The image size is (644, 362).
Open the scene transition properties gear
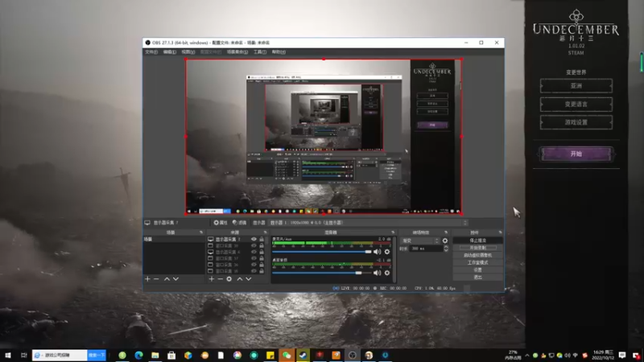(445, 241)
